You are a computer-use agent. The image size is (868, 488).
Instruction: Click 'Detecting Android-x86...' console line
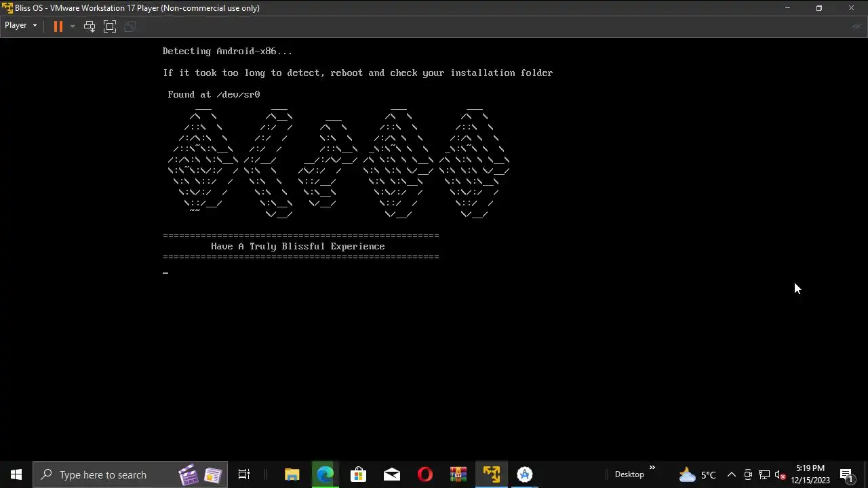point(227,51)
